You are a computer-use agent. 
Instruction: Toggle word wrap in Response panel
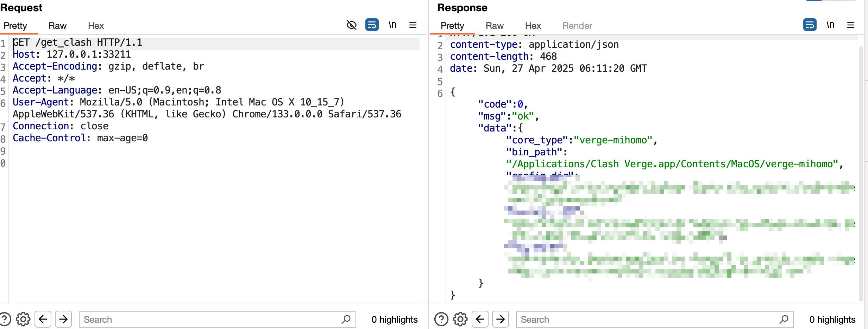[810, 25]
